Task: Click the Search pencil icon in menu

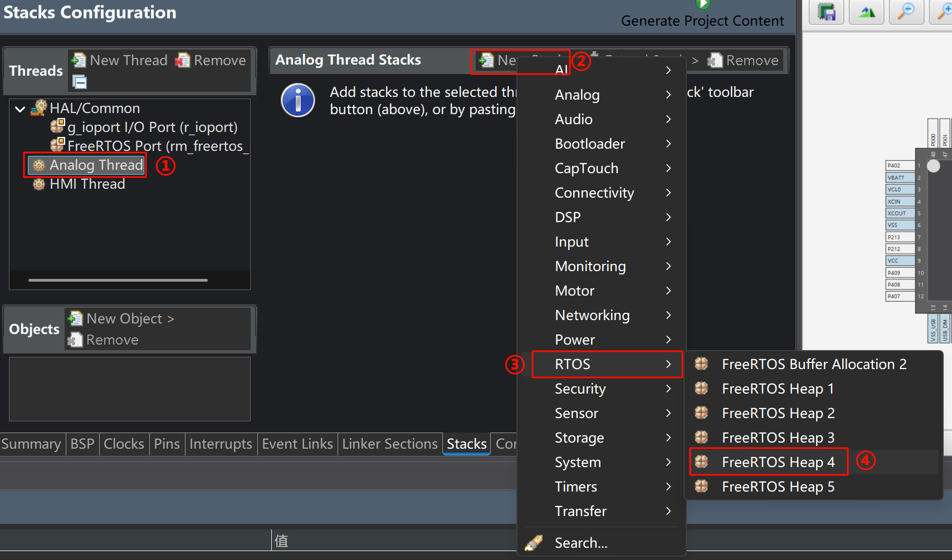Action: (x=534, y=543)
